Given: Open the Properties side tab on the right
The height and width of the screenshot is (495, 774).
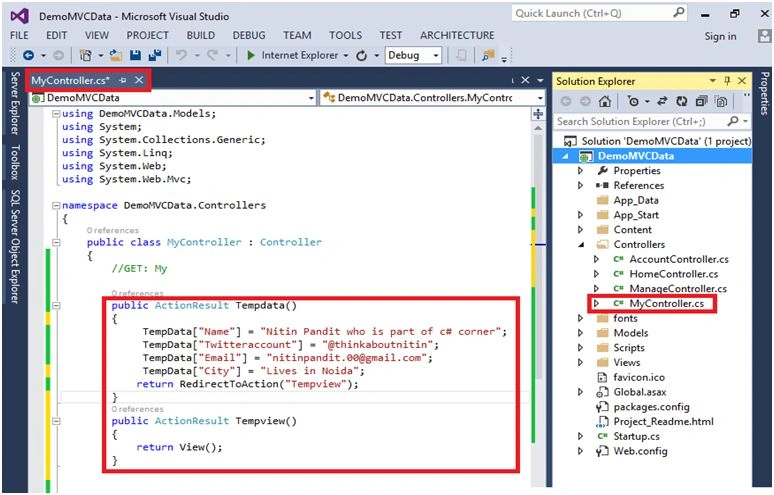Looking at the screenshot, I should 765,94.
